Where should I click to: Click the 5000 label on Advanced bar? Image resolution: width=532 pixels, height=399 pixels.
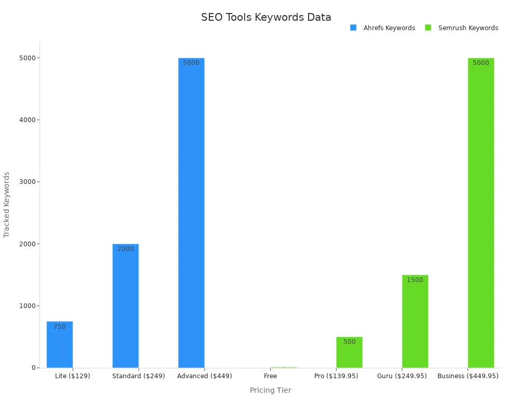click(x=191, y=63)
